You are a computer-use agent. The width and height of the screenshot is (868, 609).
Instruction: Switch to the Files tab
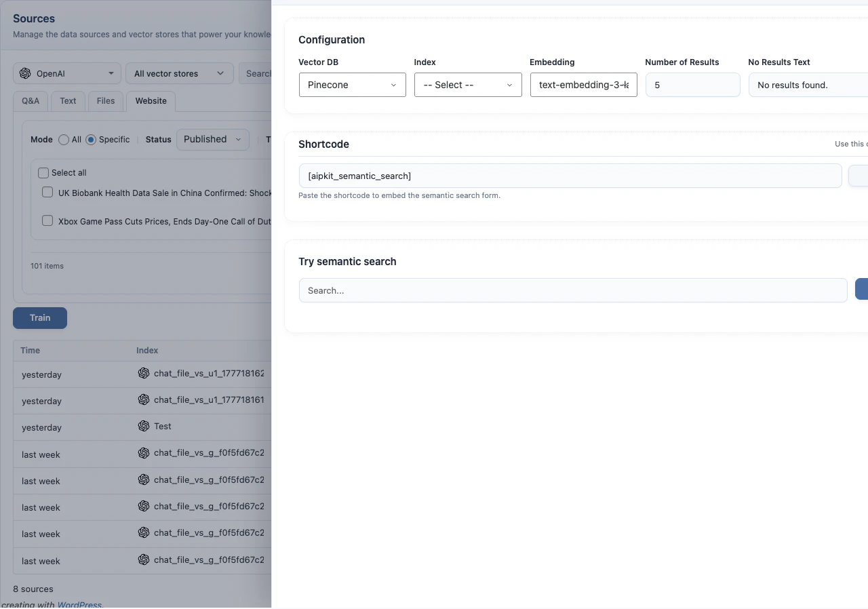(x=105, y=101)
